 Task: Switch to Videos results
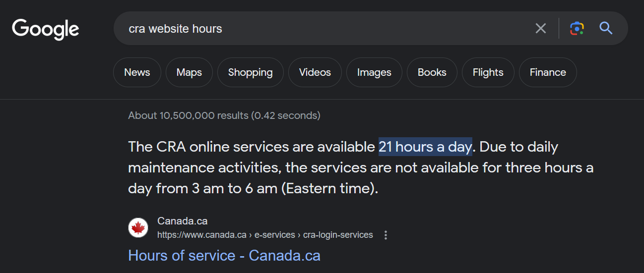[x=315, y=72]
